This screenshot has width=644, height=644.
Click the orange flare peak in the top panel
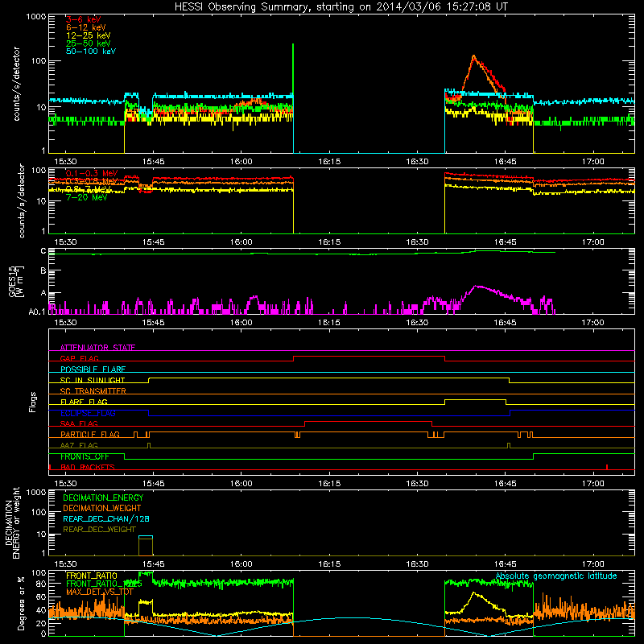[x=474, y=56]
